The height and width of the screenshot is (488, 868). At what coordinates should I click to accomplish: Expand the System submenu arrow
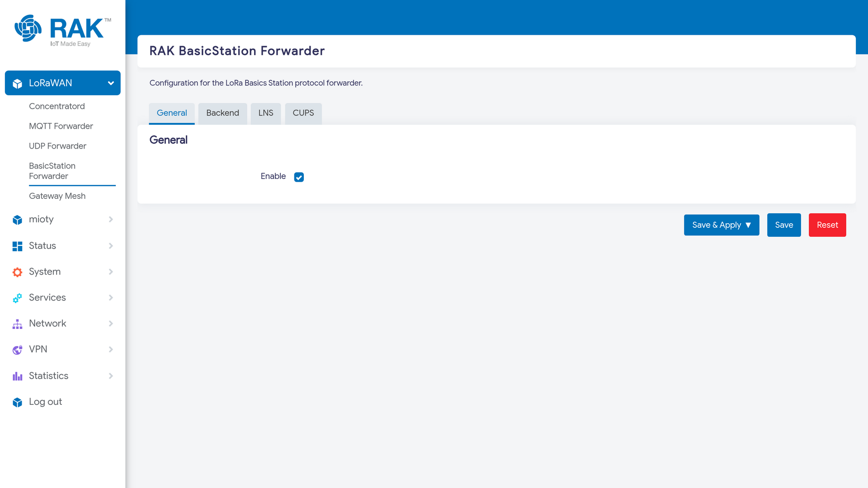[x=111, y=272]
